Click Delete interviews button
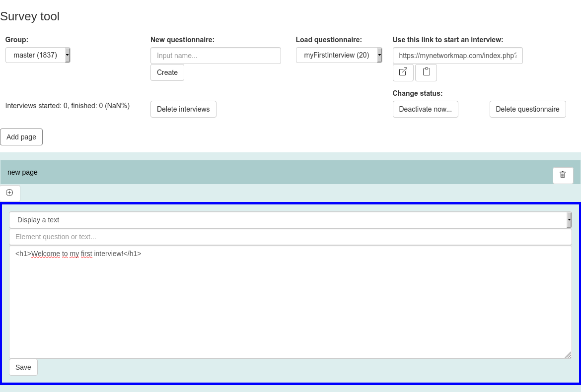This screenshot has height=392, width=581. [183, 109]
